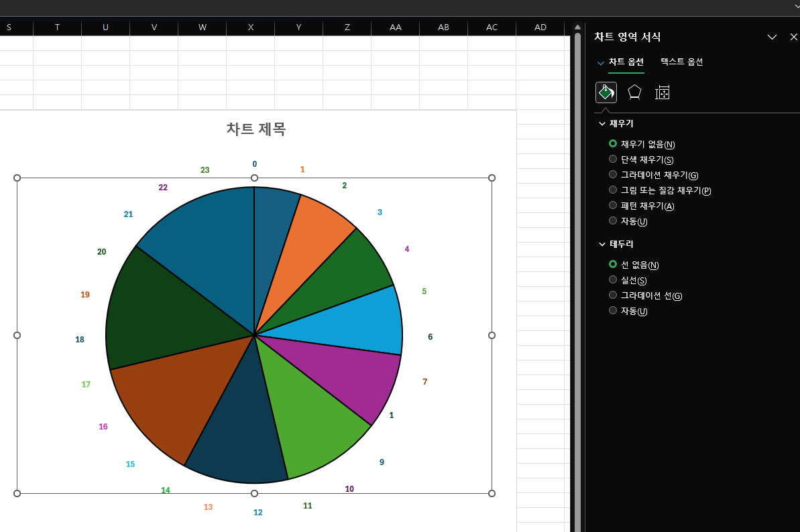Select 그라데이션 채우기(G) fill option

[x=654, y=175]
